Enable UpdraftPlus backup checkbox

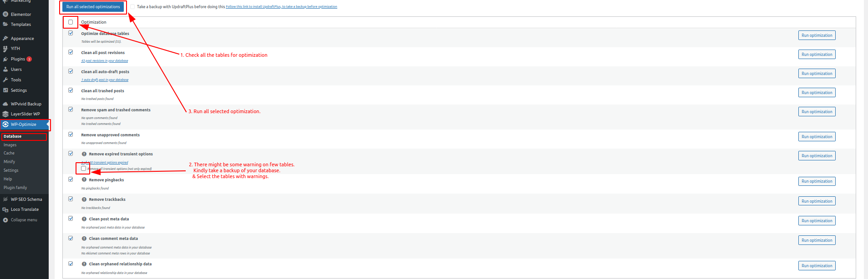[x=132, y=6]
